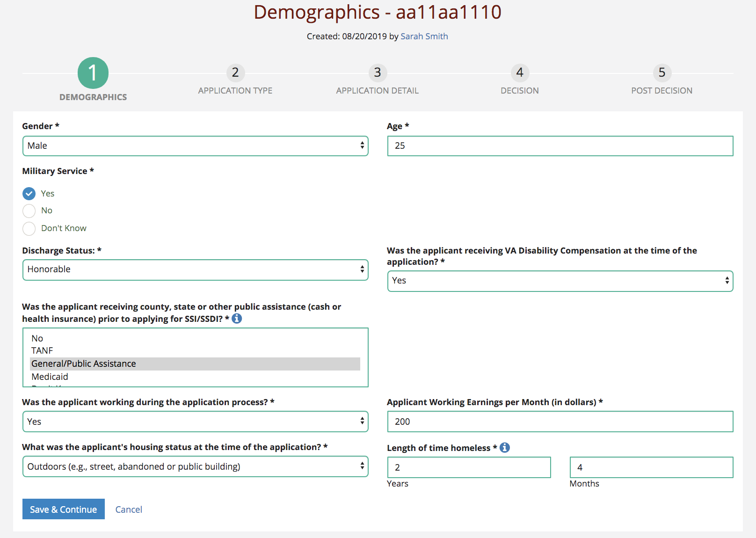Open the housing status dropdown

click(x=195, y=466)
